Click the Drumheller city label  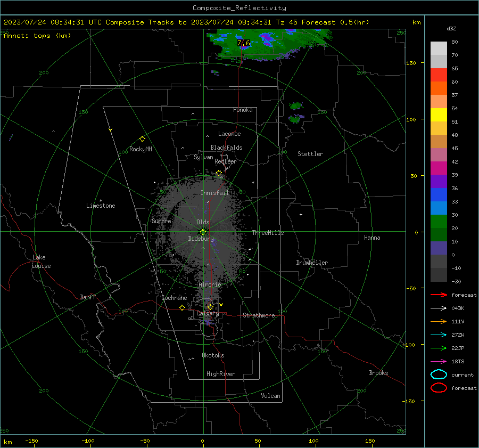coord(312,263)
